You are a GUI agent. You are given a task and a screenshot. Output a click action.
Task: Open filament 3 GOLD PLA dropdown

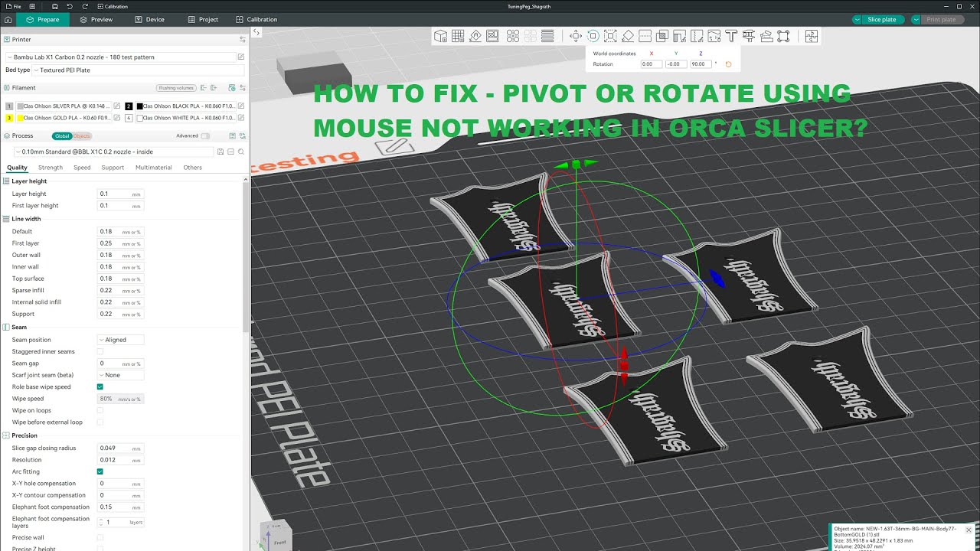pyautogui.click(x=64, y=118)
